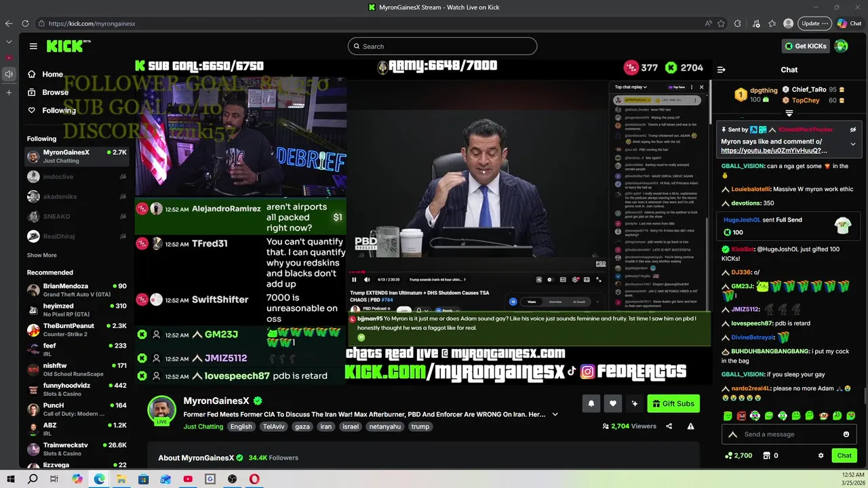Open the akademiks followed channel
This screenshot has height=488, width=868.
(77, 197)
